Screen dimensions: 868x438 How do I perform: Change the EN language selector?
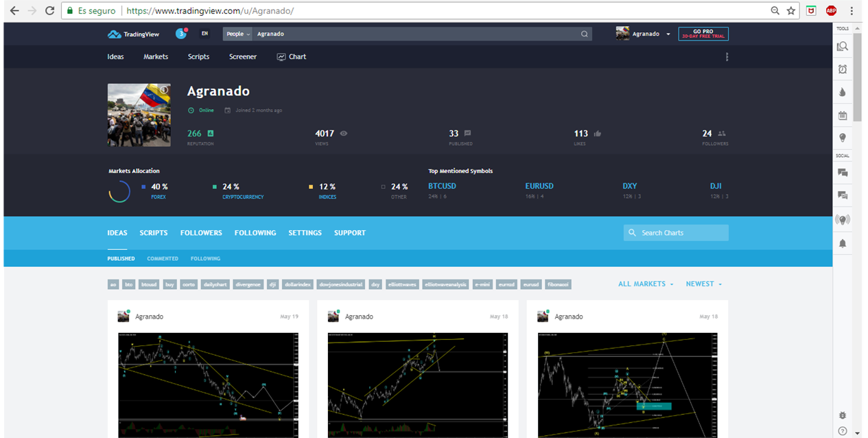204,34
